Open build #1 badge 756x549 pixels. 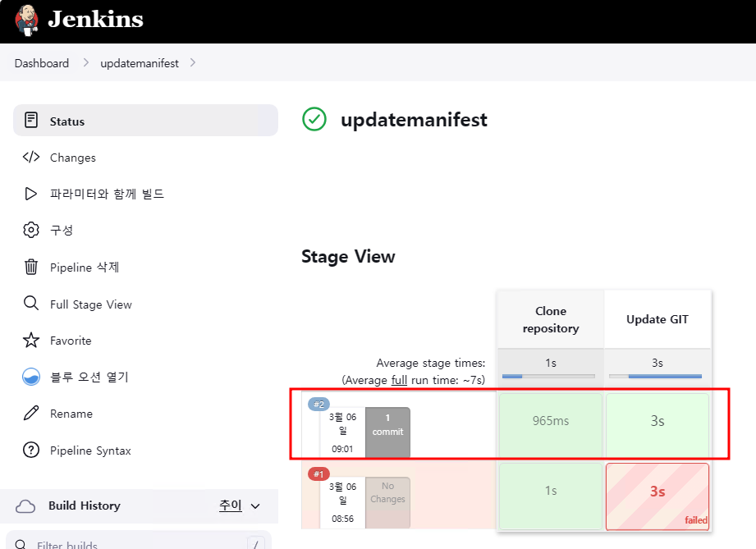point(318,474)
